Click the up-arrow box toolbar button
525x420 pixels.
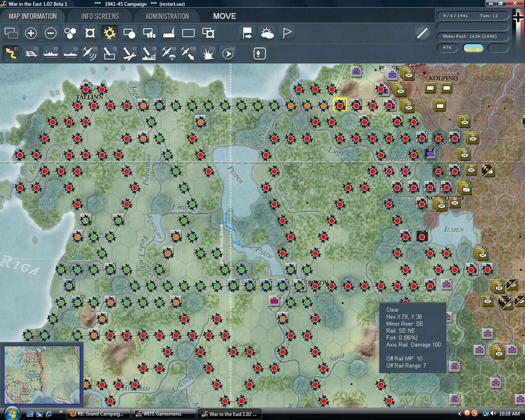click(x=260, y=53)
